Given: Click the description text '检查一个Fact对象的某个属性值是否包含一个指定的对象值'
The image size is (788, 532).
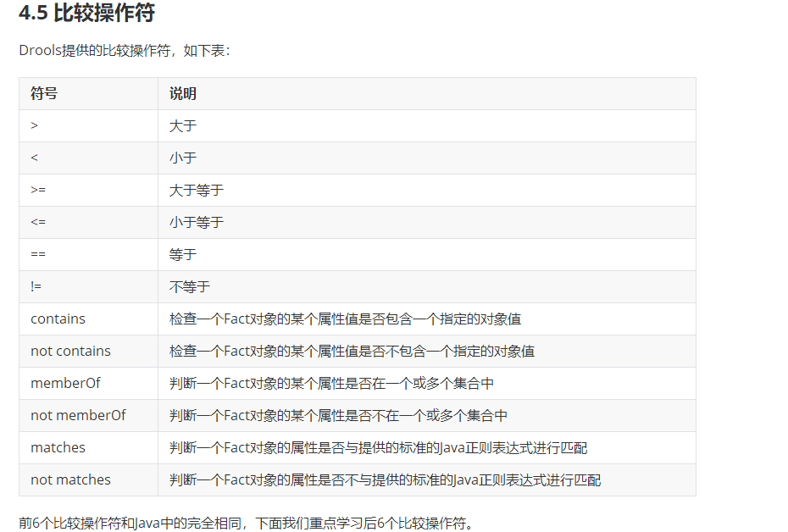Looking at the screenshot, I should tap(345, 319).
